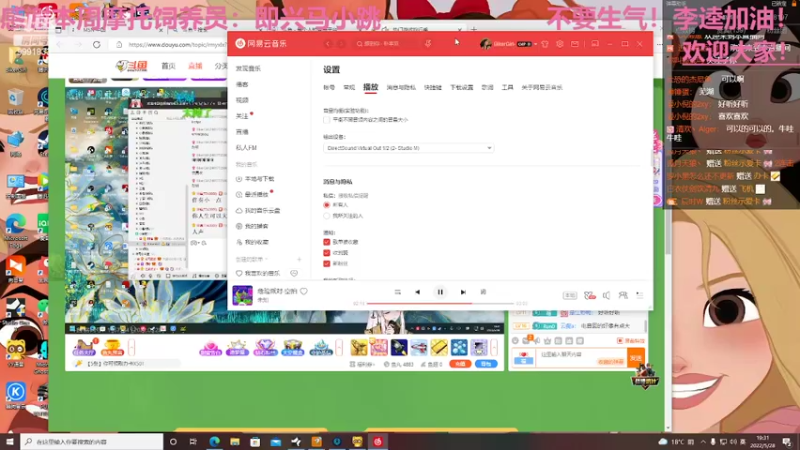Add a new playlist with the plus icon
The width and height of the screenshot is (800, 450).
299,259
